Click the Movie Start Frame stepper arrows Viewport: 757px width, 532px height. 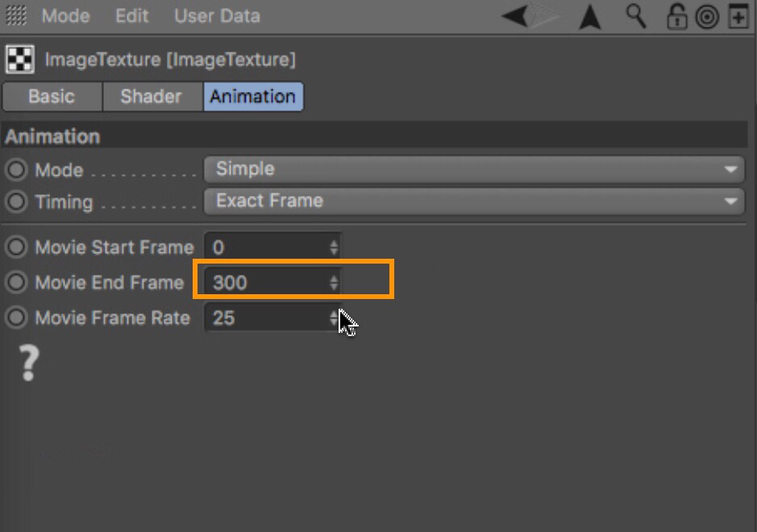point(334,247)
